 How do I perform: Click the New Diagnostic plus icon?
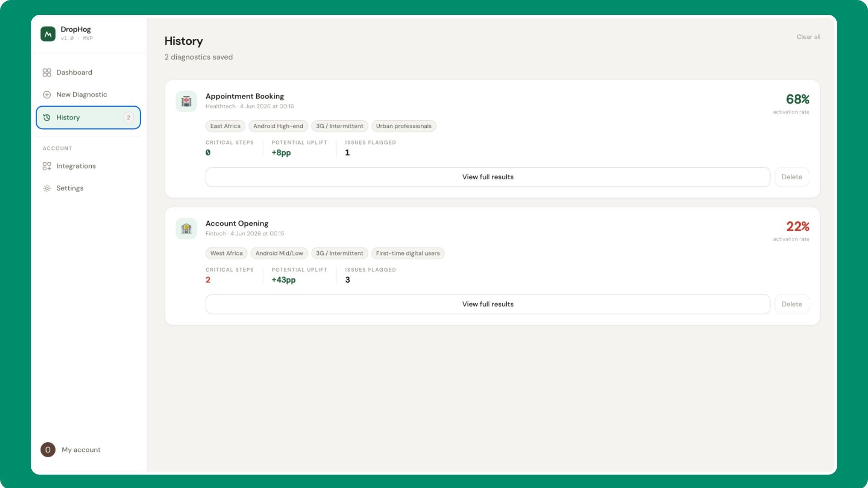pyautogui.click(x=47, y=94)
